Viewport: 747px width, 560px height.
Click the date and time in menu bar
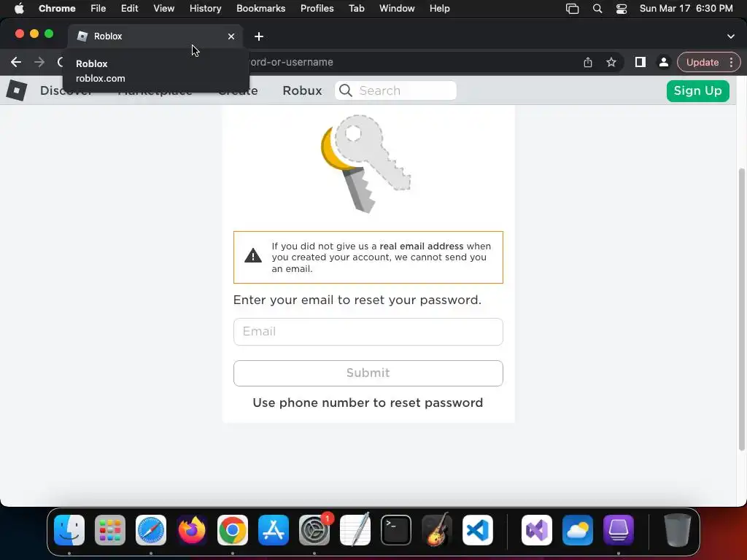[686, 9]
